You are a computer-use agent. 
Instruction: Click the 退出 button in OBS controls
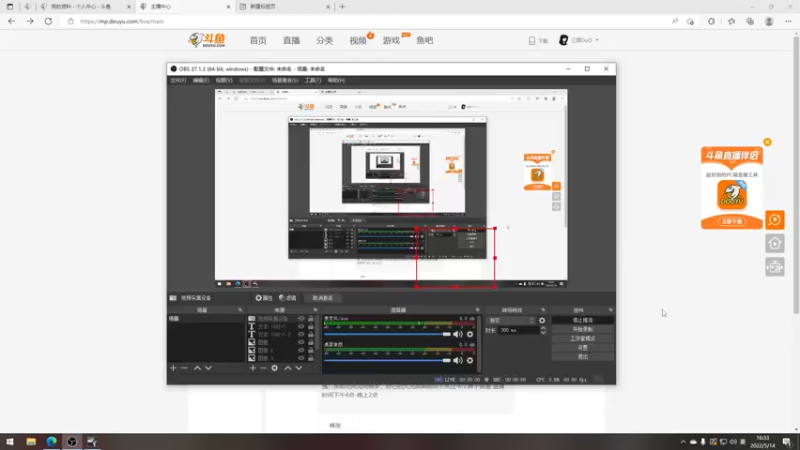(x=583, y=357)
